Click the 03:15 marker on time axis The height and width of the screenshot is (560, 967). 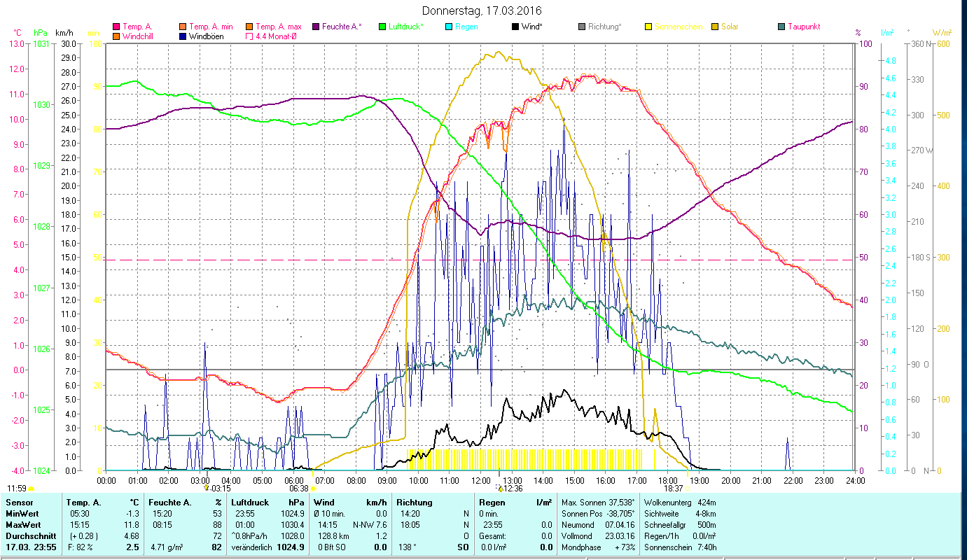coord(220,489)
